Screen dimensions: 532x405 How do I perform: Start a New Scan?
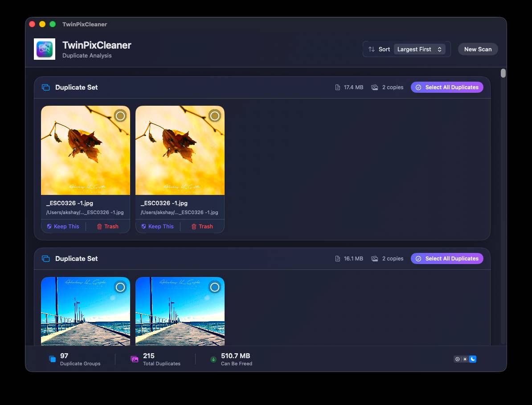click(478, 49)
